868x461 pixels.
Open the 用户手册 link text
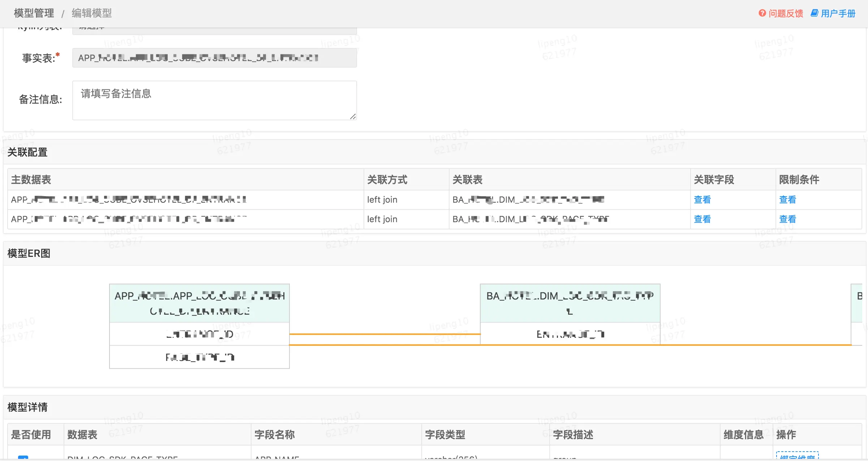[838, 13]
